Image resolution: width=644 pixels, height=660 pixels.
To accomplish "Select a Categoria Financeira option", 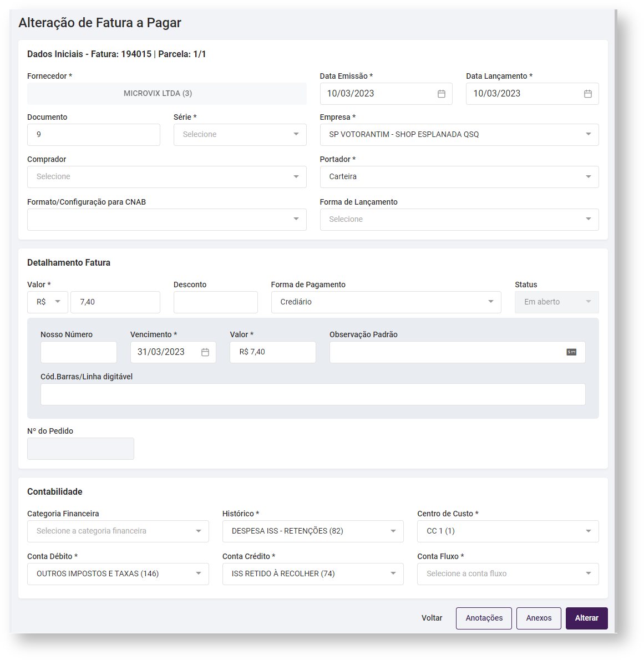I will click(x=118, y=531).
